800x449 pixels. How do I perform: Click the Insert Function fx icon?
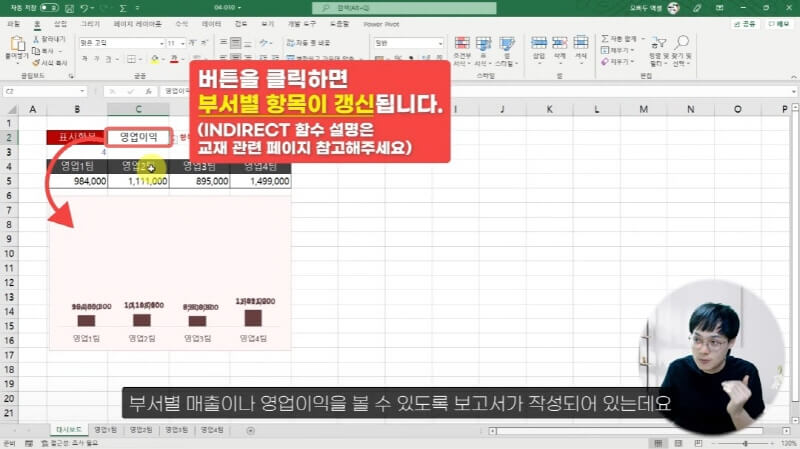148,91
